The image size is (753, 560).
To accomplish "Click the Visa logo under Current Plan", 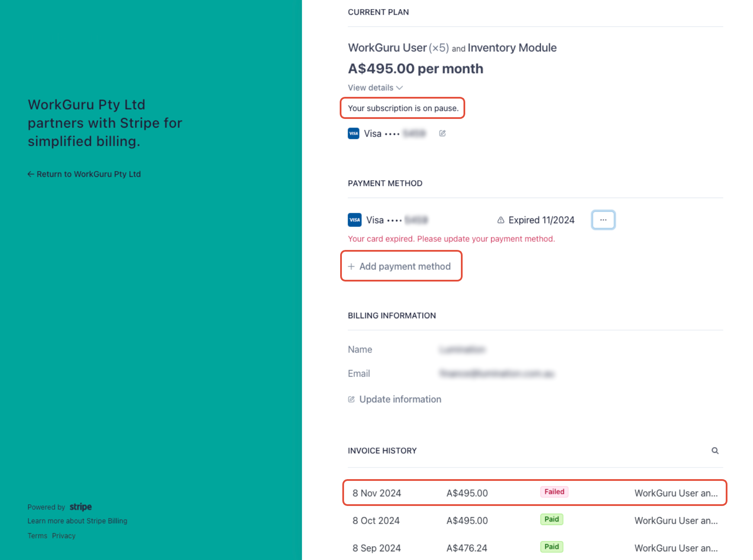I will coord(354,133).
